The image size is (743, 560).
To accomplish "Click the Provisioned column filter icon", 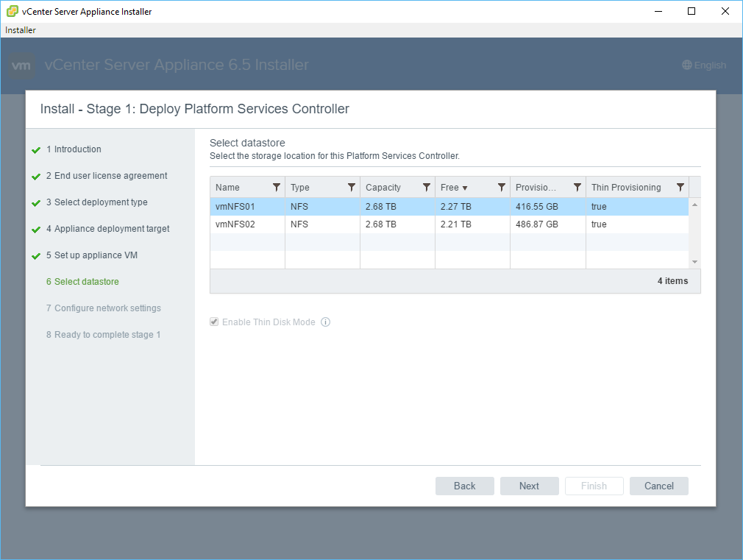I will point(577,188).
